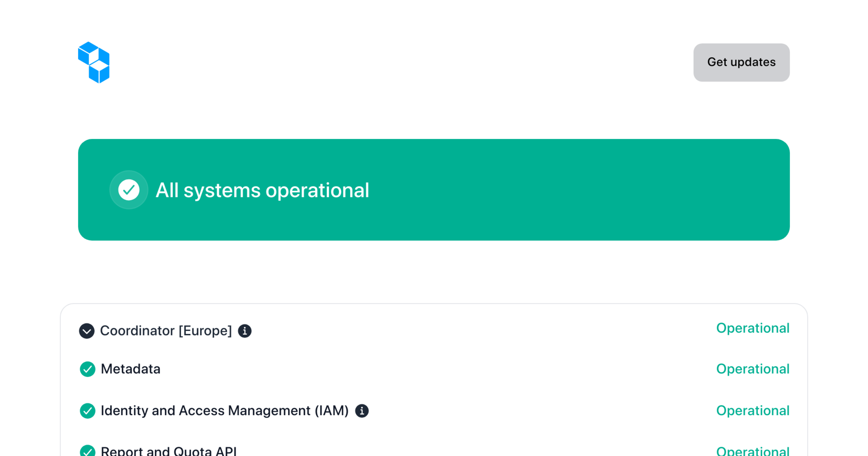Image resolution: width=868 pixels, height=456 pixels.
Task: Click the Operational status beside Identity and Access Management
Action: point(753,410)
